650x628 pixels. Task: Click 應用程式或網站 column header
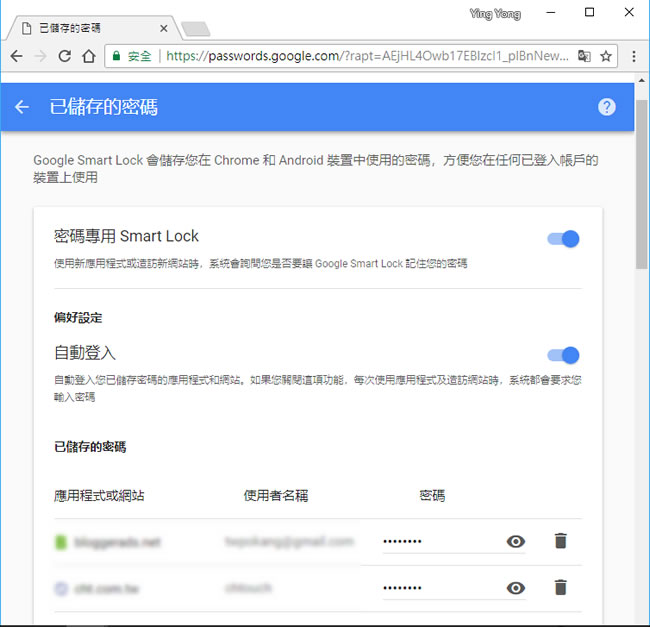pyautogui.click(x=99, y=495)
